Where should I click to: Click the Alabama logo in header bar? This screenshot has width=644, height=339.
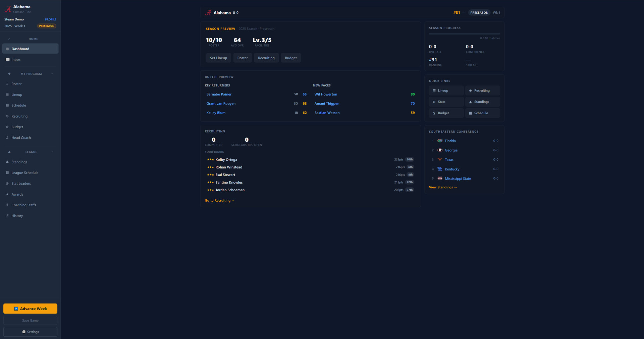[208, 13]
